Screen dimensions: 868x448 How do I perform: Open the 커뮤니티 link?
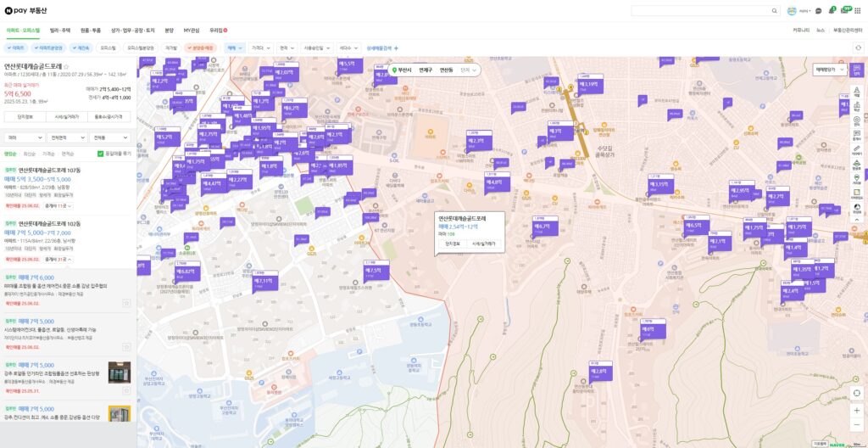pos(801,30)
